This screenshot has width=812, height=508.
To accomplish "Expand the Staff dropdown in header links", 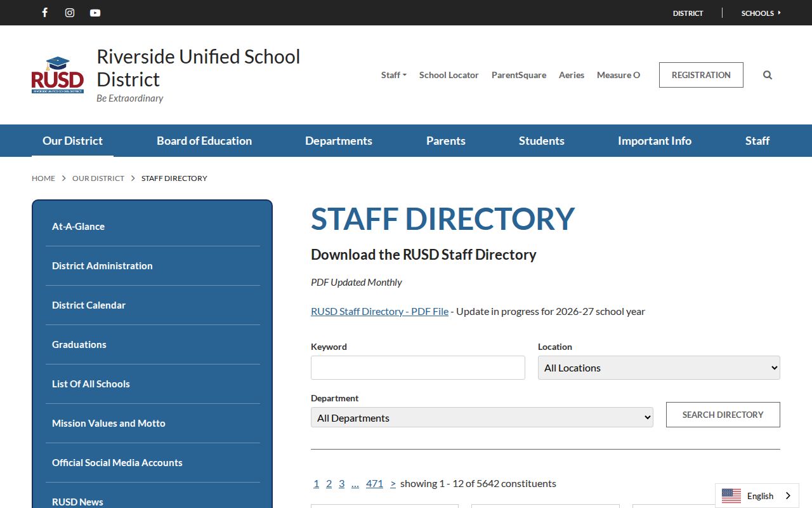I will click(394, 75).
